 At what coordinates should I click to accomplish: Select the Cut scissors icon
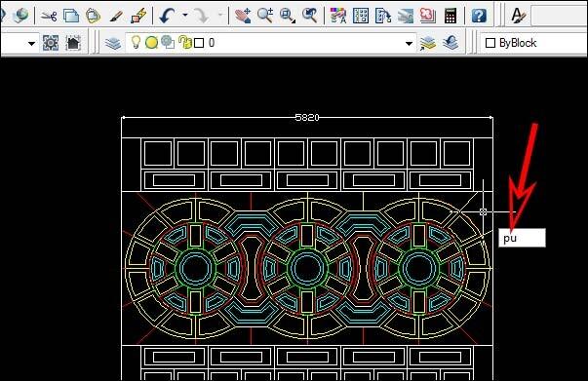point(49,16)
